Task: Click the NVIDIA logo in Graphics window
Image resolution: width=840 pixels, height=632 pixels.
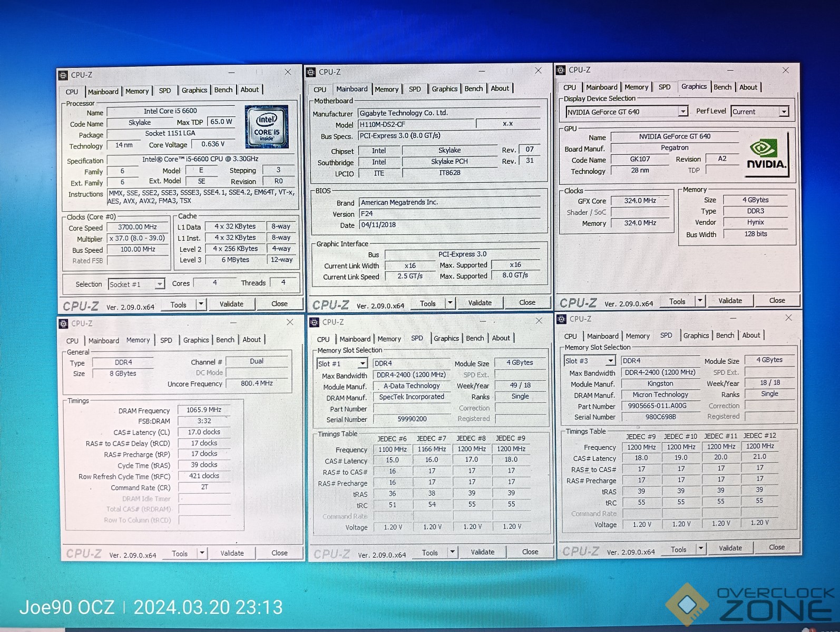Action: (766, 155)
